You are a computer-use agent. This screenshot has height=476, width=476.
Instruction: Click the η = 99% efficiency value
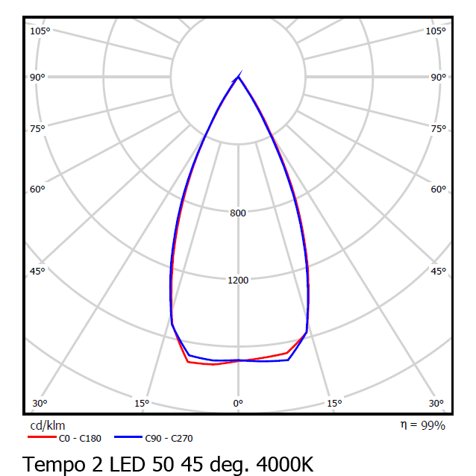(422, 425)
